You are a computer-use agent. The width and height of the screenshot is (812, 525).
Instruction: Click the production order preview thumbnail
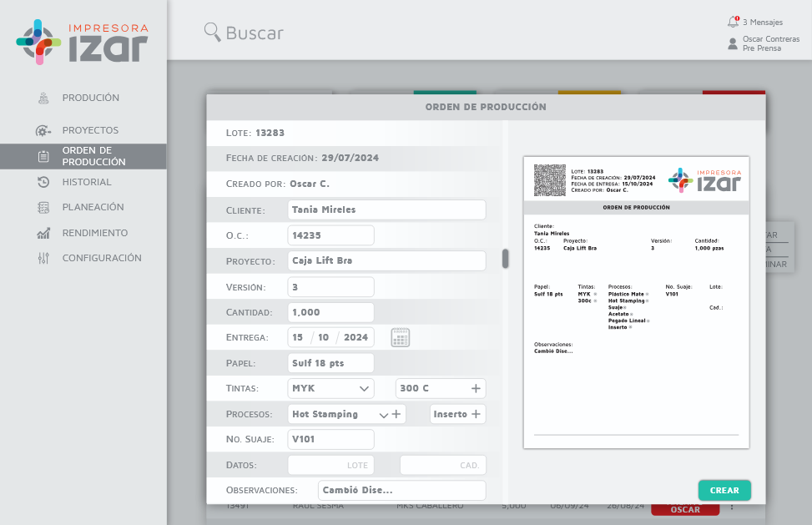[x=636, y=302]
